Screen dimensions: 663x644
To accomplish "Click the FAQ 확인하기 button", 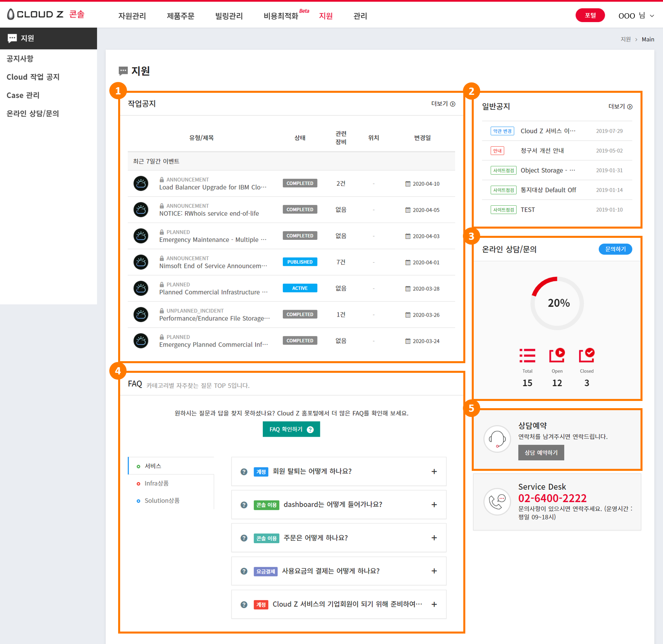I will tap(291, 429).
